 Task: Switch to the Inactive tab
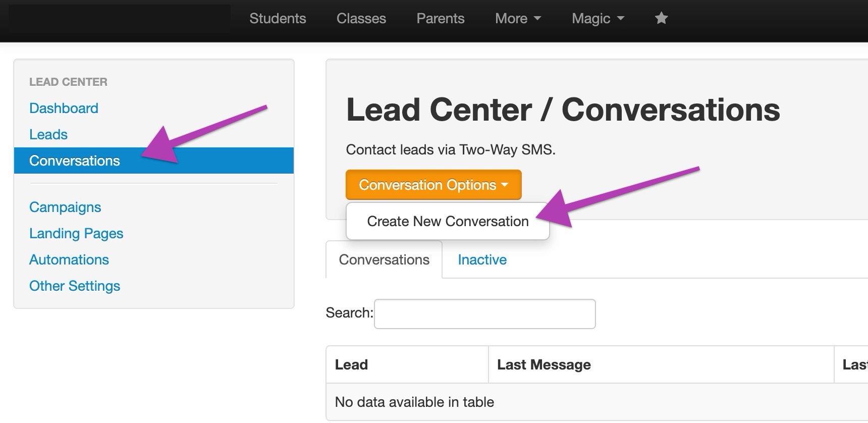[482, 259]
